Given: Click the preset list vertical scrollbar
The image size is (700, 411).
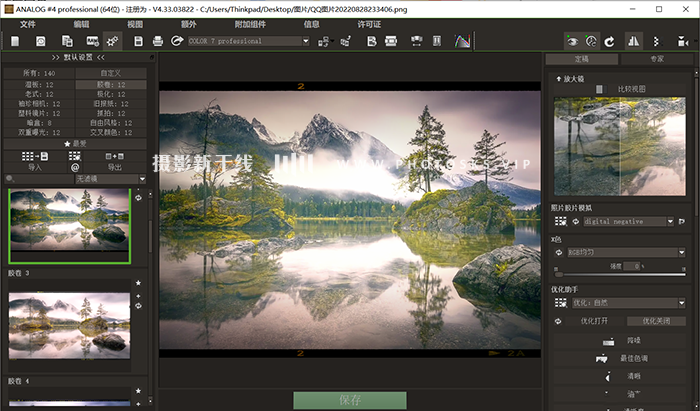Looking at the screenshot, I should tap(150, 237).
